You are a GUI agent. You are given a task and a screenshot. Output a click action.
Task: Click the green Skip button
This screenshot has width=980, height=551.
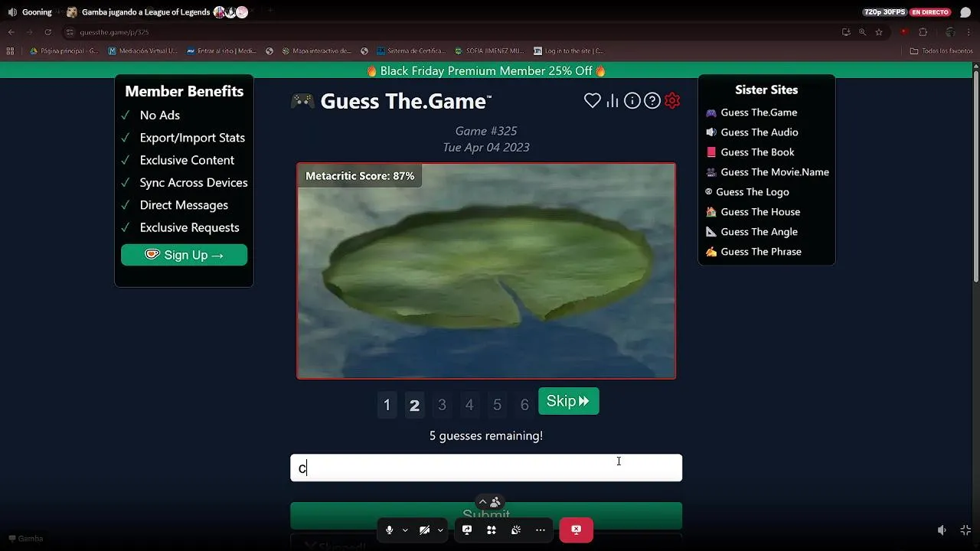569,401
